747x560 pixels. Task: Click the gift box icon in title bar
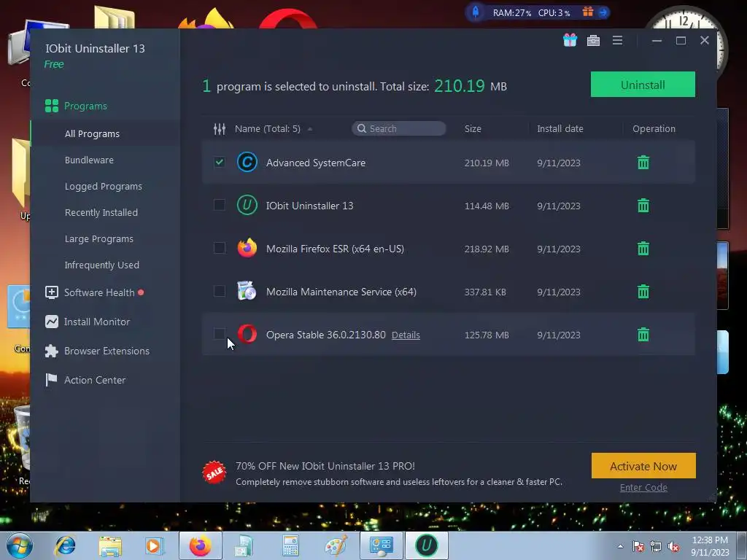pyautogui.click(x=570, y=40)
